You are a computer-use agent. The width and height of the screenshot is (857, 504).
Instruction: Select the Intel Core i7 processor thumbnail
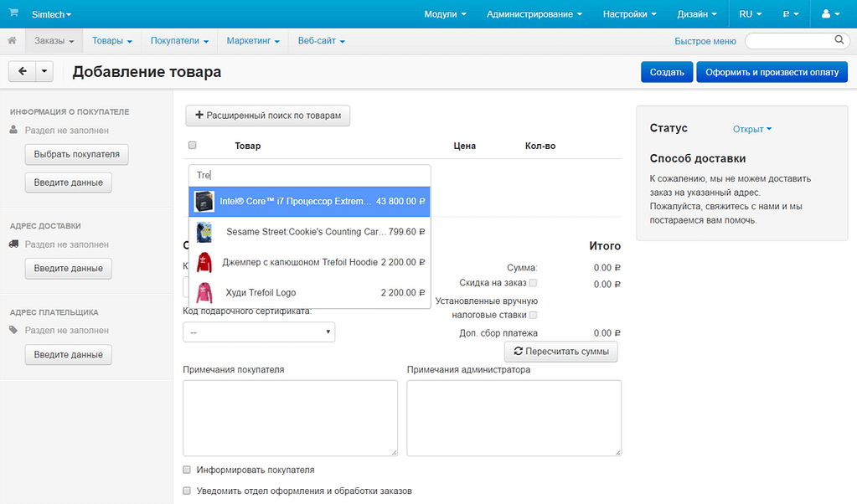pyautogui.click(x=204, y=202)
